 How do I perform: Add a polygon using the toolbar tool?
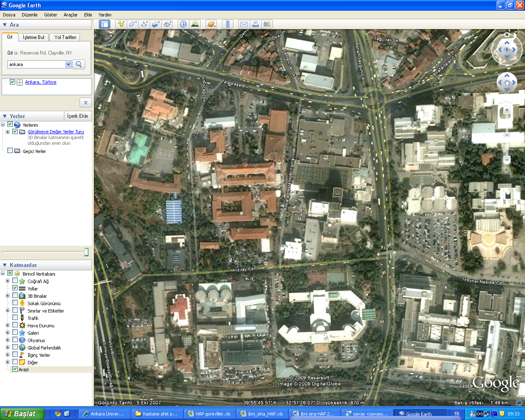pos(132,24)
